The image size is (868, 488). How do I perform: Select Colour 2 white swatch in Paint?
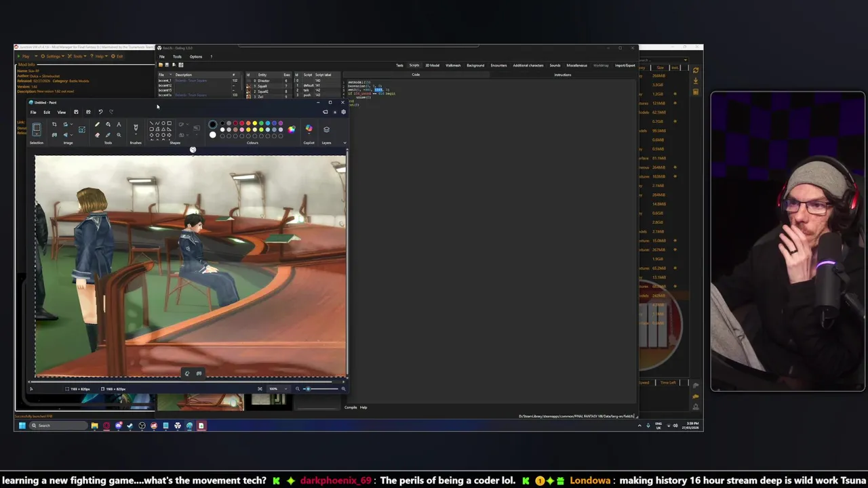[213, 135]
